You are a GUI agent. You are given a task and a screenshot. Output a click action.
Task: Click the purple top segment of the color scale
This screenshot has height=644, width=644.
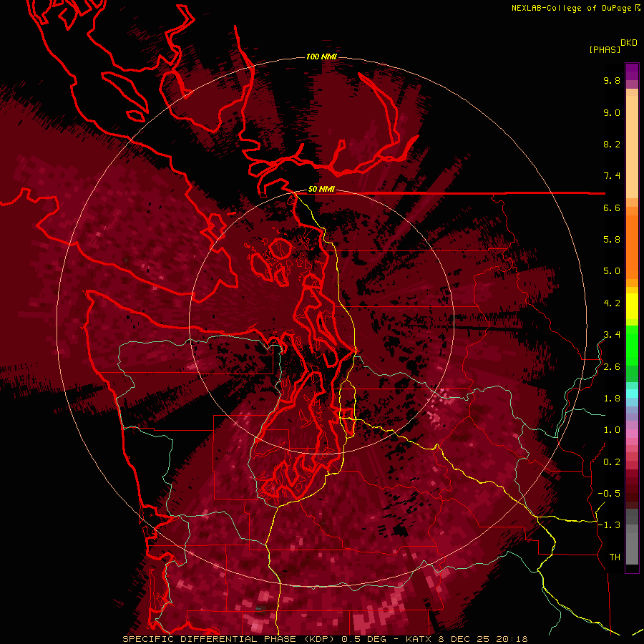632,72
